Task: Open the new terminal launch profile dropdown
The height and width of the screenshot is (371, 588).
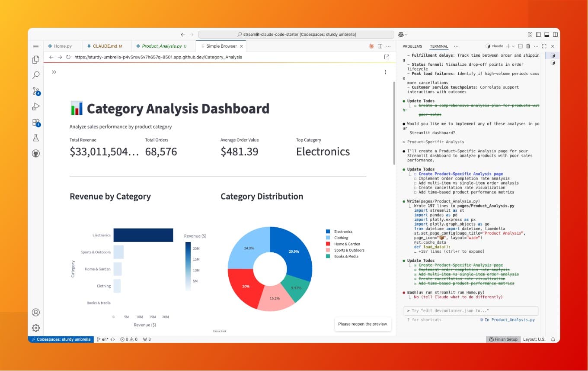Action: click(513, 46)
